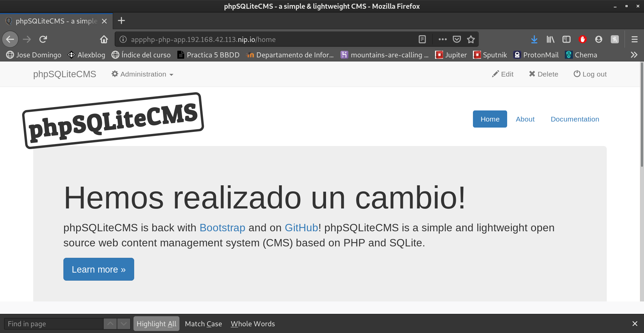Save page to Pocket icon
Viewport: 644px width, 333px height.
[457, 39]
